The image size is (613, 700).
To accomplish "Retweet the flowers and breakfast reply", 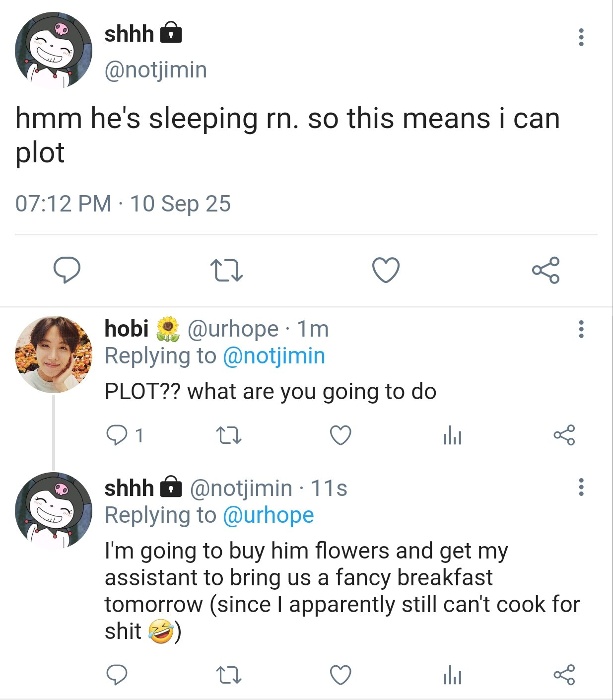I will click(x=229, y=675).
